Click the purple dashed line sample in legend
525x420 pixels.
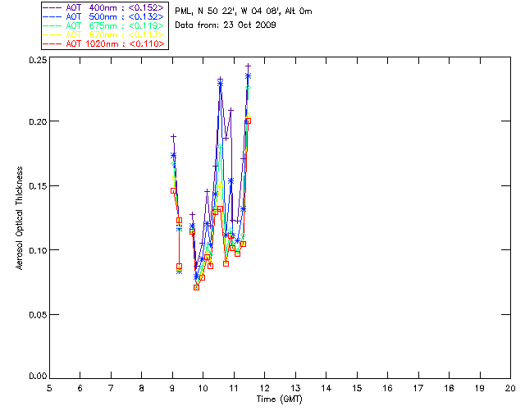coord(52,7)
